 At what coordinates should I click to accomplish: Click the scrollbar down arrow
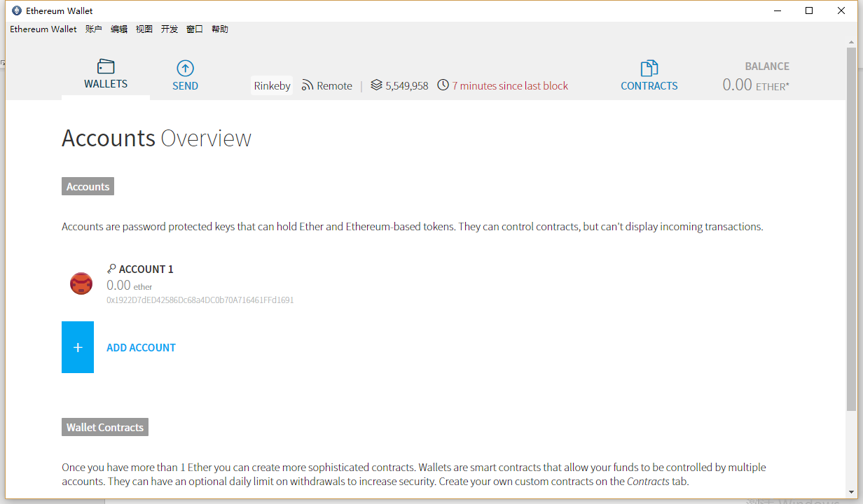(851, 493)
